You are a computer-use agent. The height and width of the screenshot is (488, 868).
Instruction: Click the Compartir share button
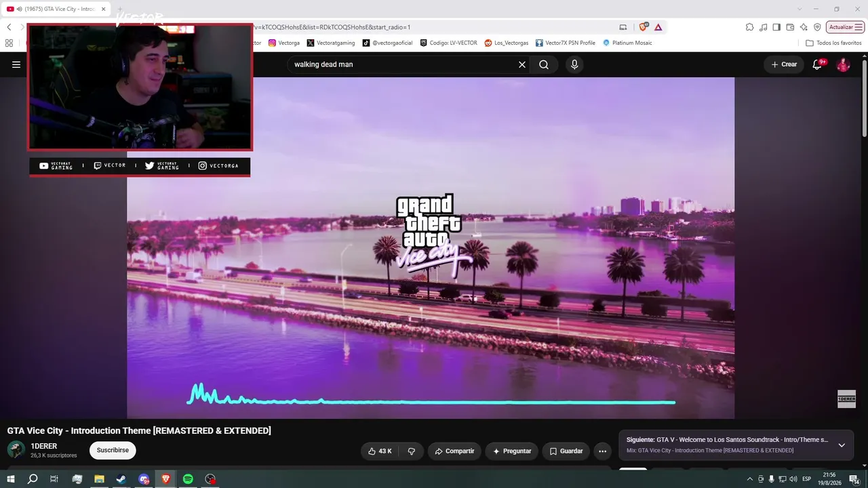[x=454, y=451]
